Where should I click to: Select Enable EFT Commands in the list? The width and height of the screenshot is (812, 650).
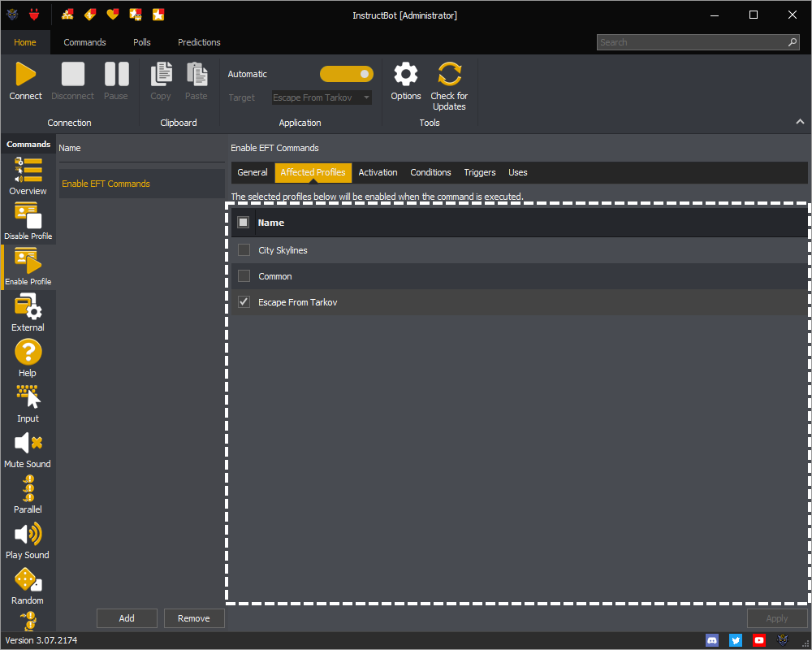tap(142, 184)
